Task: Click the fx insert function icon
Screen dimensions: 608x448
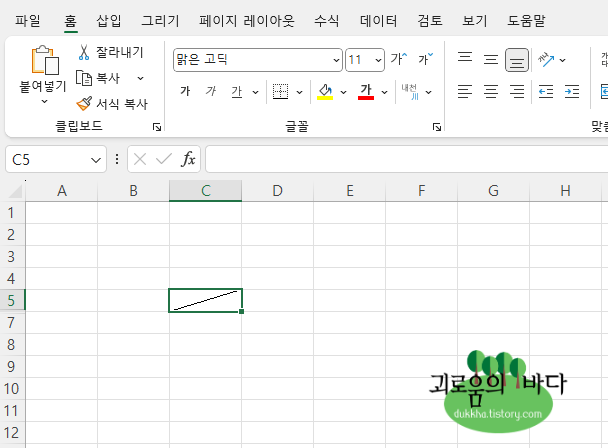Action: (x=188, y=159)
